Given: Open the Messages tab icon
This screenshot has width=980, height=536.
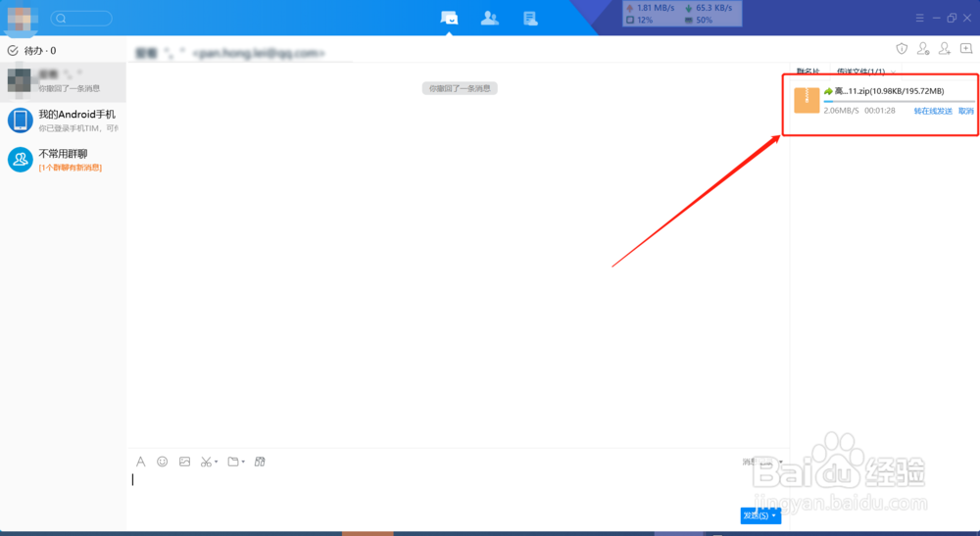Looking at the screenshot, I should click(449, 18).
